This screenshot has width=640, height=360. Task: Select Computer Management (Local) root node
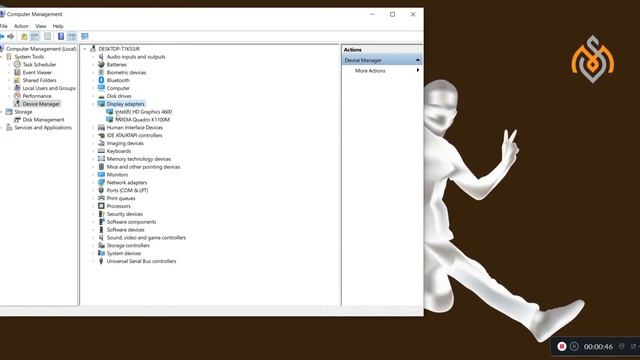coord(41,49)
